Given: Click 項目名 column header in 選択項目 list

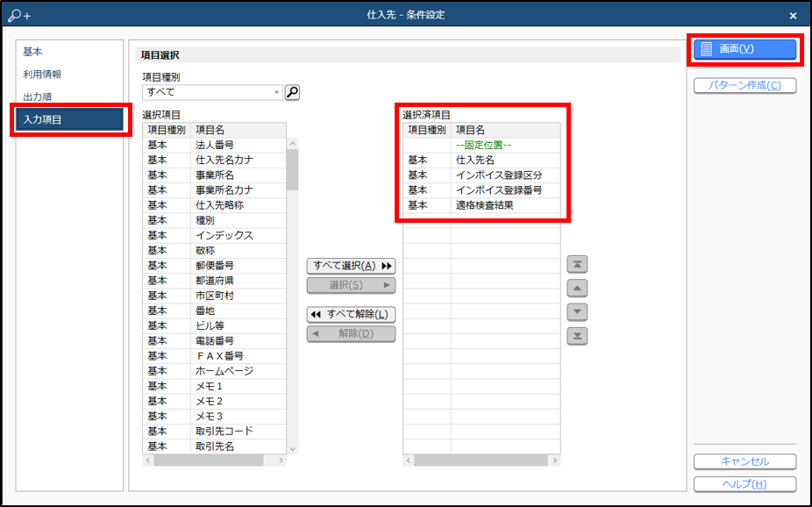Looking at the screenshot, I should click(239, 130).
